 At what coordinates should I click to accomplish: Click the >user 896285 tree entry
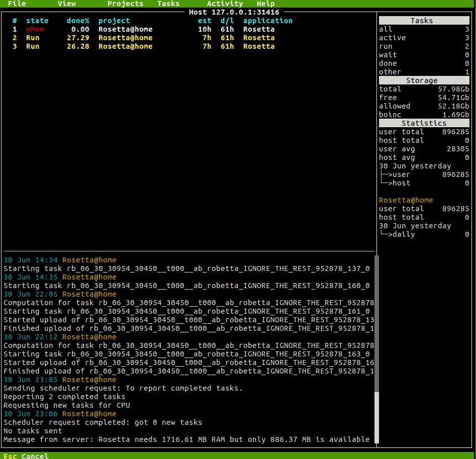click(x=425, y=174)
